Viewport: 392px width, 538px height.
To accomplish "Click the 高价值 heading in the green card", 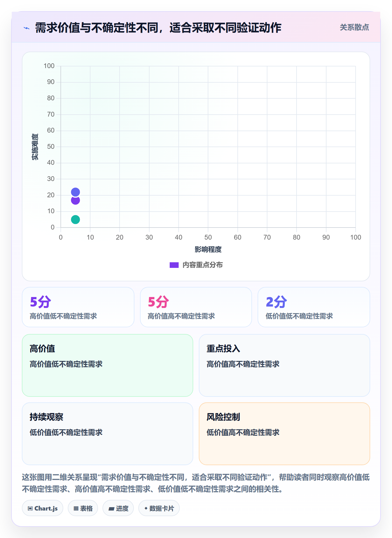I will pos(42,349).
